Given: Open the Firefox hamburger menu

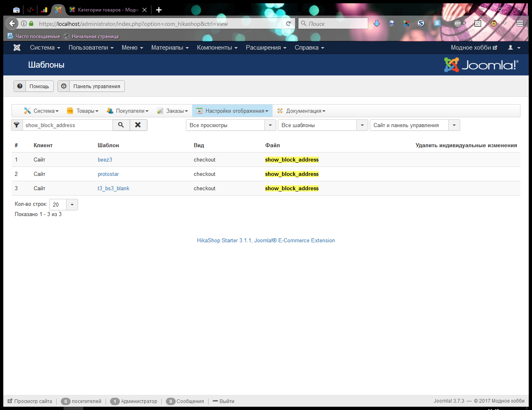Looking at the screenshot, I should click(520, 23).
